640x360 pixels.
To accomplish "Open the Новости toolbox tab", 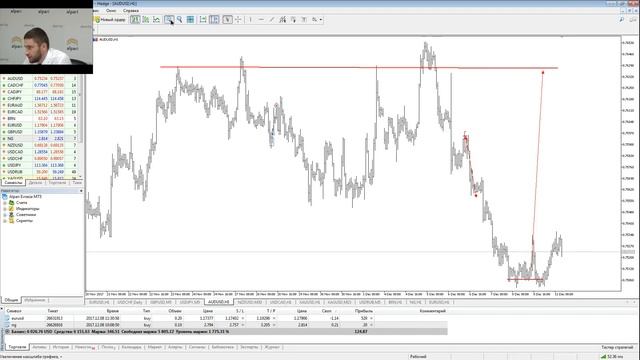I will point(85,347).
